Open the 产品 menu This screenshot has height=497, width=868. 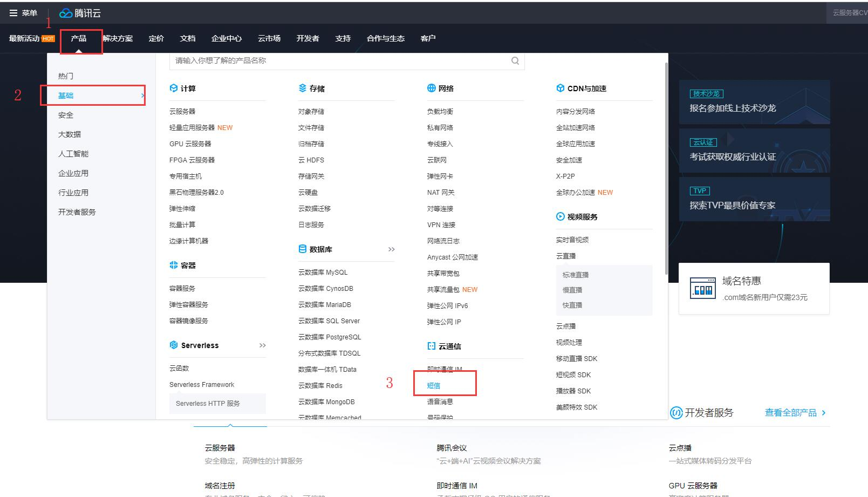(x=79, y=38)
